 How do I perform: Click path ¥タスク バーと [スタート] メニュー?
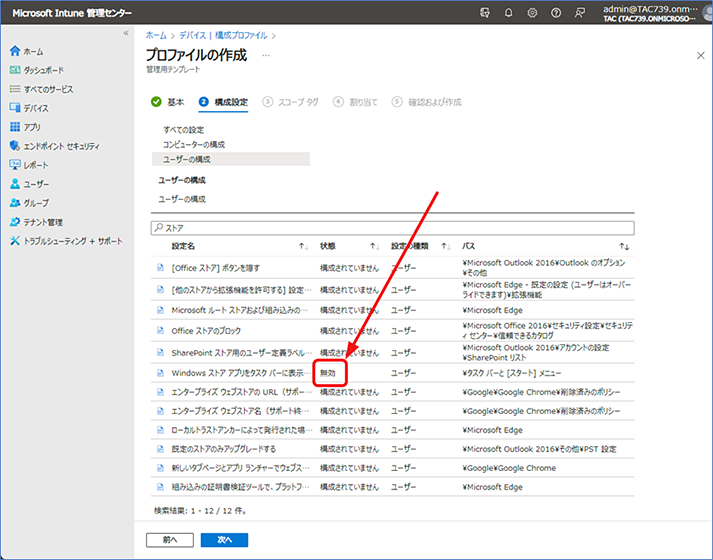tap(512, 373)
